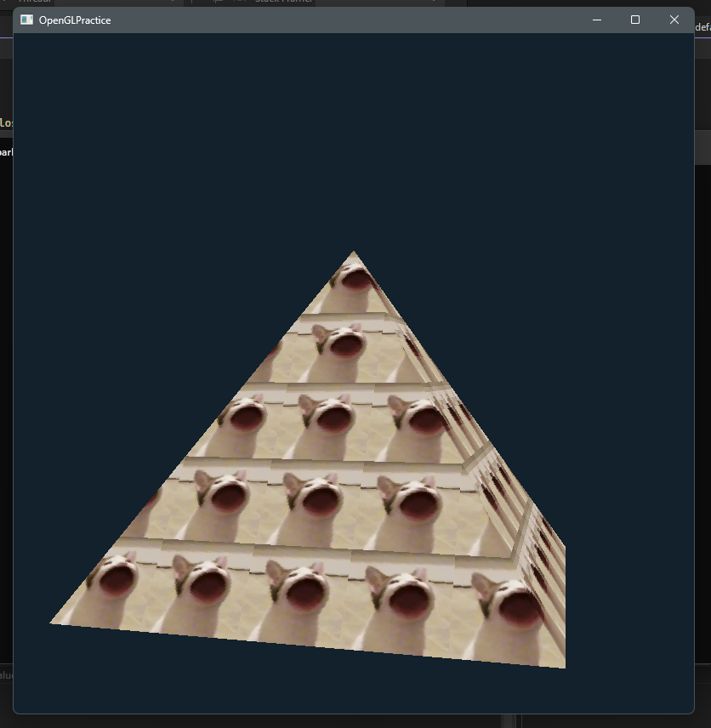The width and height of the screenshot is (711, 728).
Task: Close the OpenGLPractice window
Action: click(674, 20)
